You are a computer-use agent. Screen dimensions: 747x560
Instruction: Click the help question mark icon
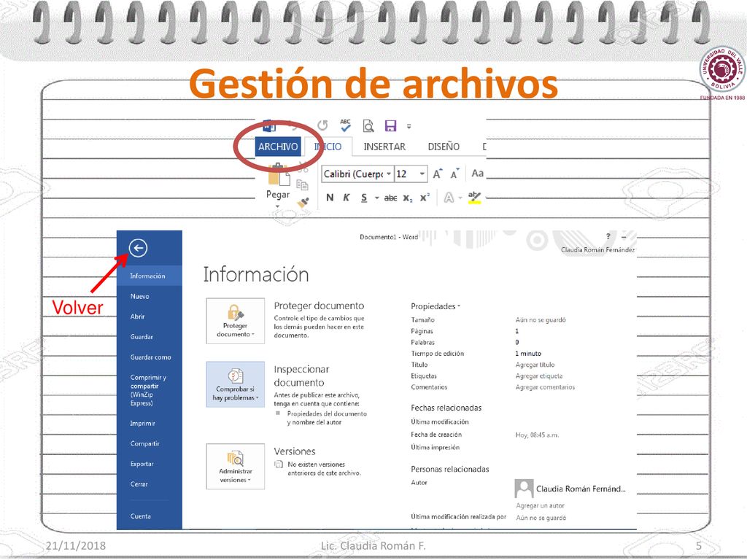[x=608, y=236]
